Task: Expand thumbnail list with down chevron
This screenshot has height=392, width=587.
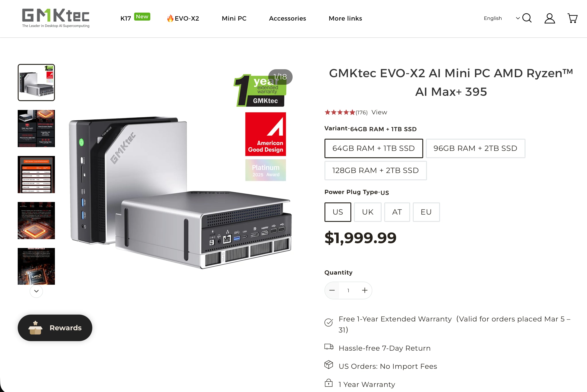Action: click(36, 291)
